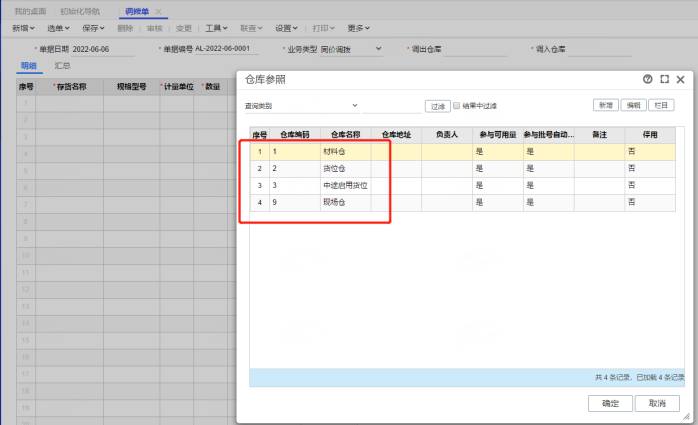Select warehouse row 材料仓
698x425 pixels.
point(463,152)
